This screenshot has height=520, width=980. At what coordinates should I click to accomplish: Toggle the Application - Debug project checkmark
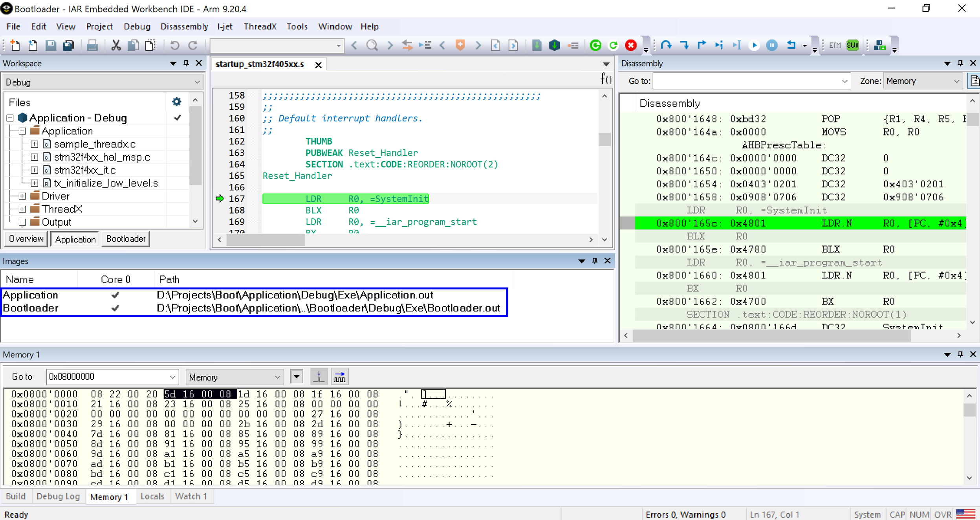point(178,117)
